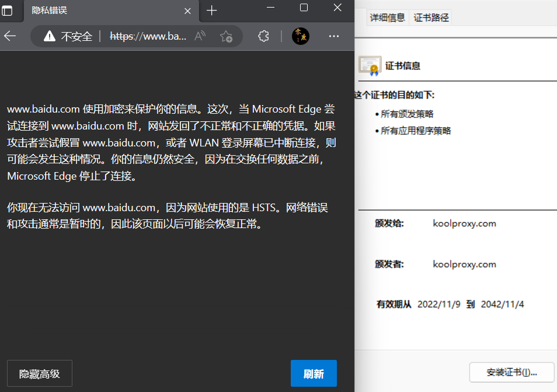The image size is (557, 392).
Task: Close the 隐私错误 tab
Action: coord(187,11)
